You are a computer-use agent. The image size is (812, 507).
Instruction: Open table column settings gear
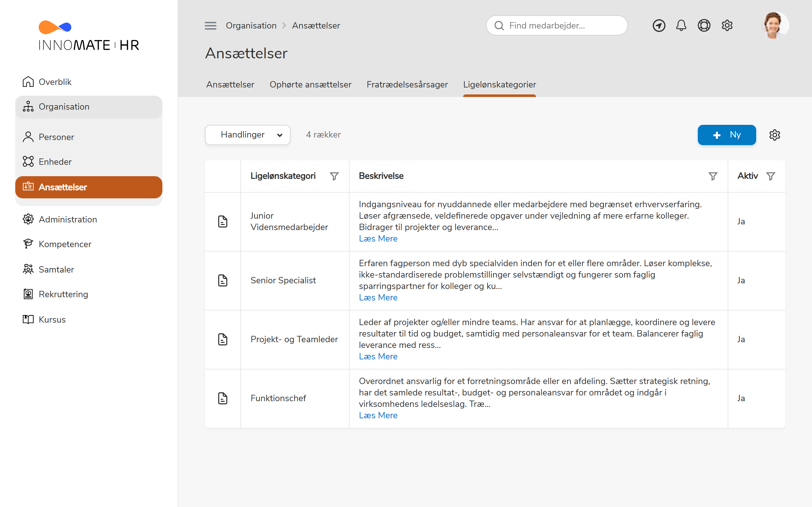pos(775,135)
